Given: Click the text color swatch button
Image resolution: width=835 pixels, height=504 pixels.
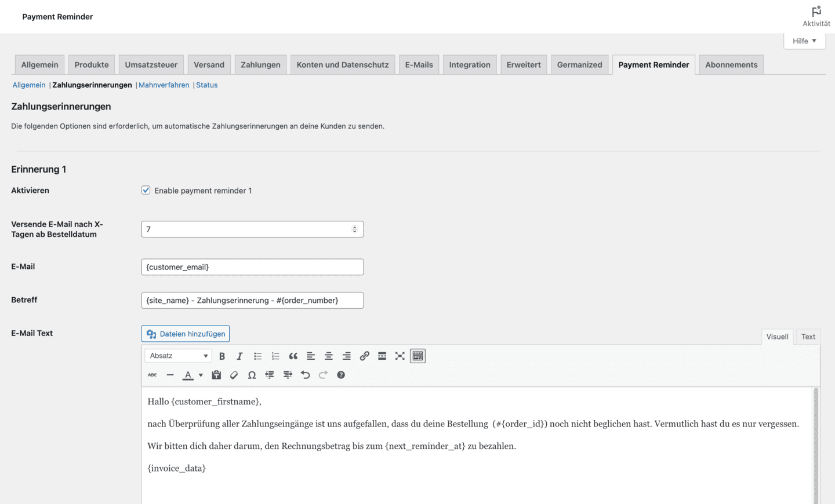Looking at the screenshot, I should [188, 375].
